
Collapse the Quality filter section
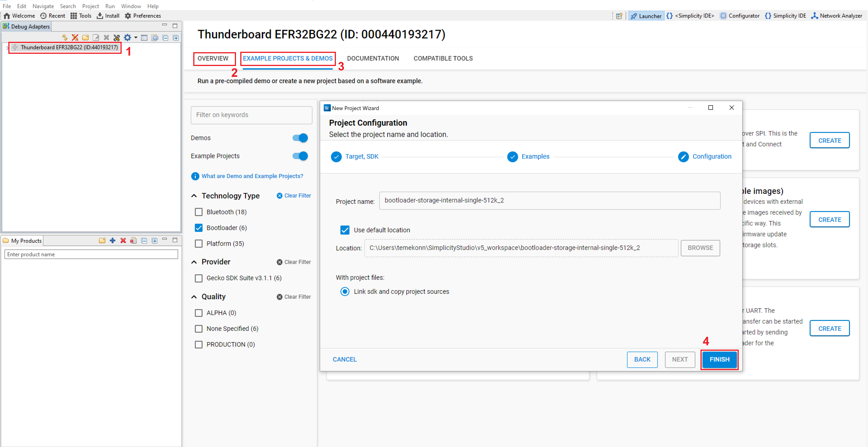(194, 296)
